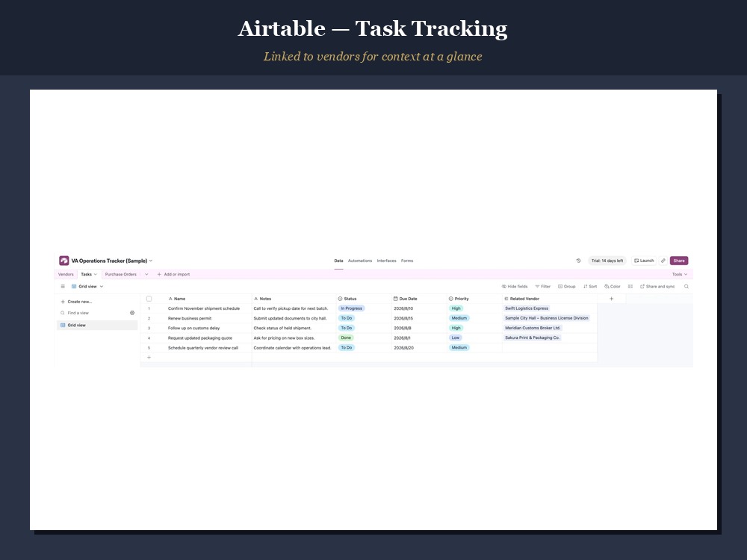
Task: Click Sample City Hall – Business License Division
Action: point(547,318)
